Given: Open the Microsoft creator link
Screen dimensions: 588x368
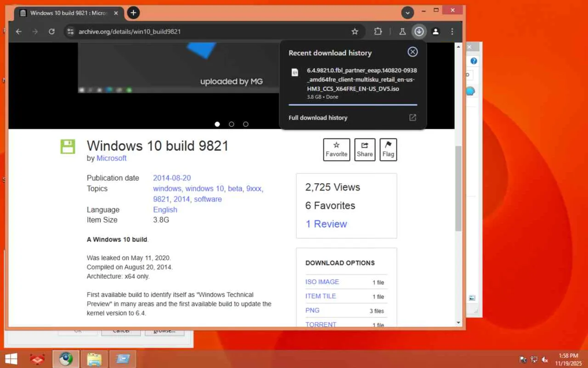Looking at the screenshot, I should (112, 158).
